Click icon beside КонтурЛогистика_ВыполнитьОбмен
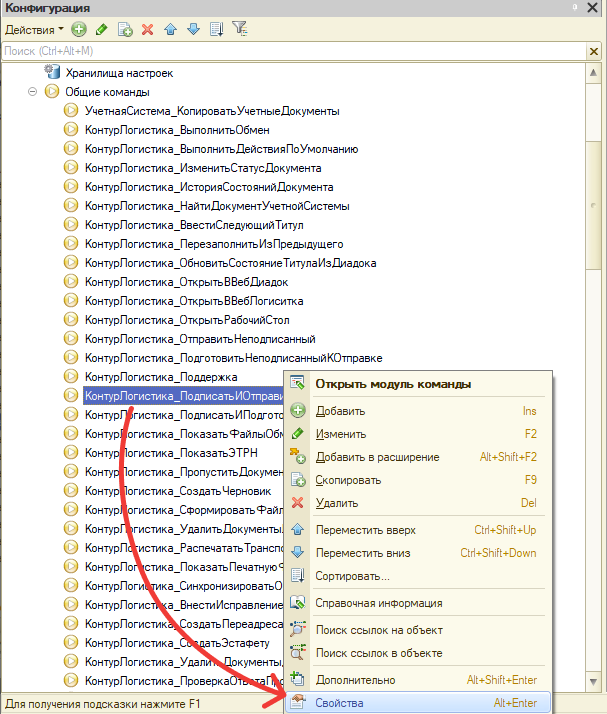Viewport: 607px width, 714px height. (71, 130)
